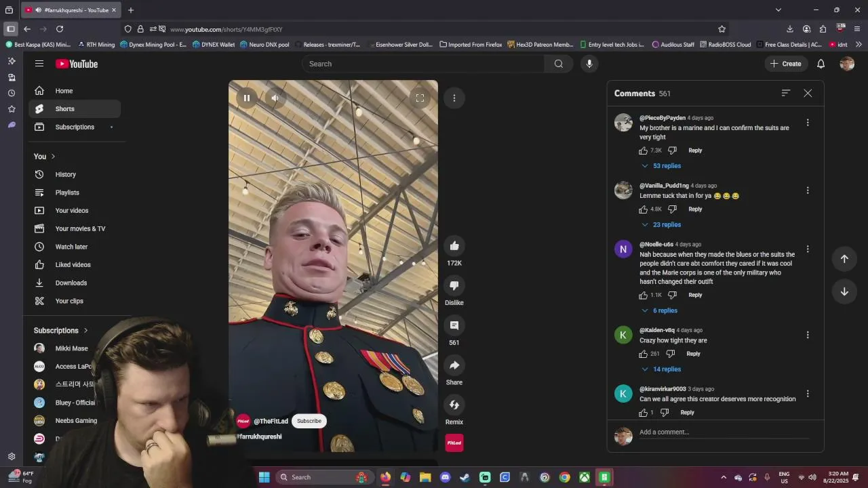The width and height of the screenshot is (868, 488).
Task: Like Noelle-u6s's comment with 1.1K likes
Action: pyautogui.click(x=644, y=295)
